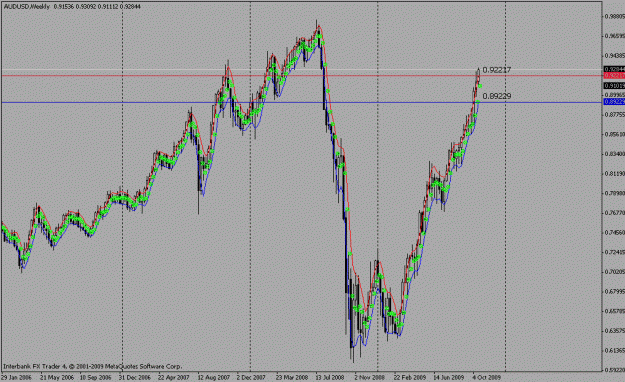Click the 0.92217 label near the chart peak
The image size is (625, 382).
[497, 70]
